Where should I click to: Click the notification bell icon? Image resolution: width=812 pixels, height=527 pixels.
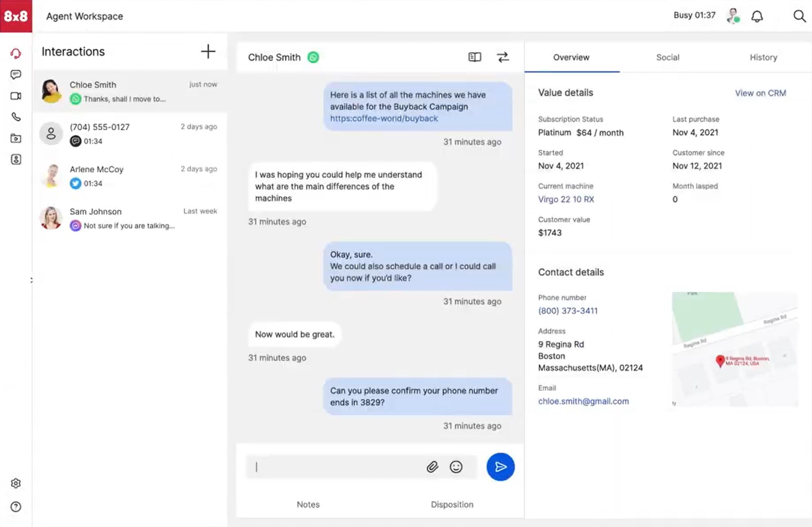757,15
